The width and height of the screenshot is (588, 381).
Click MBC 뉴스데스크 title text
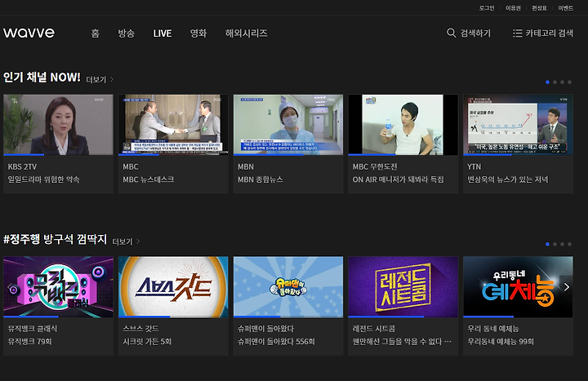[x=149, y=179]
